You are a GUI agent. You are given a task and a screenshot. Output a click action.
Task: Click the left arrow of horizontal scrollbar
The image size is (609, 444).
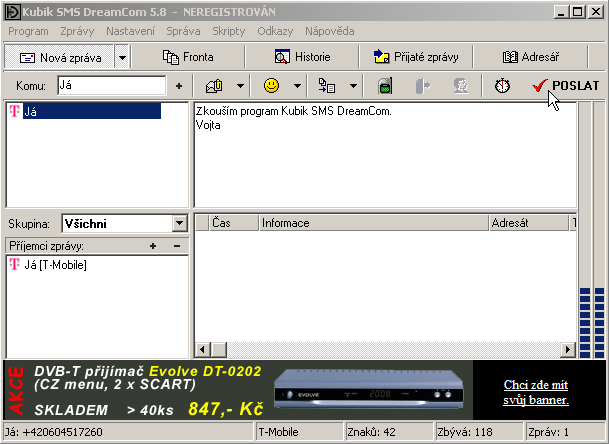(202, 350)
